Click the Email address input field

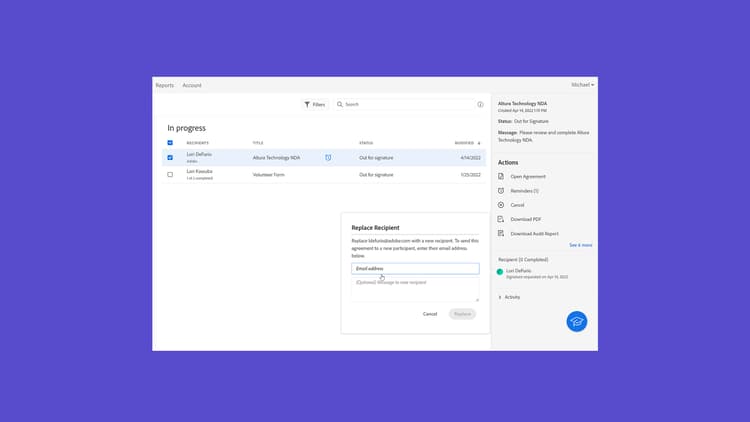point(415,268)
